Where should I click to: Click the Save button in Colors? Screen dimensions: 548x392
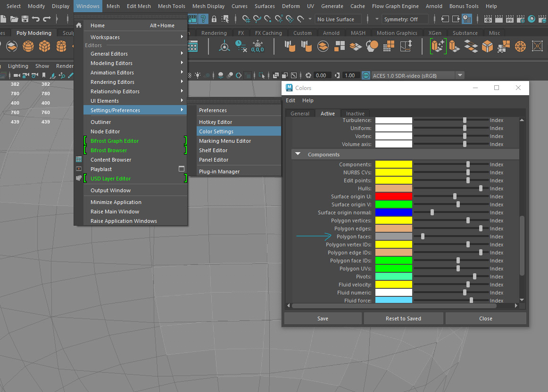coord(323,318)
